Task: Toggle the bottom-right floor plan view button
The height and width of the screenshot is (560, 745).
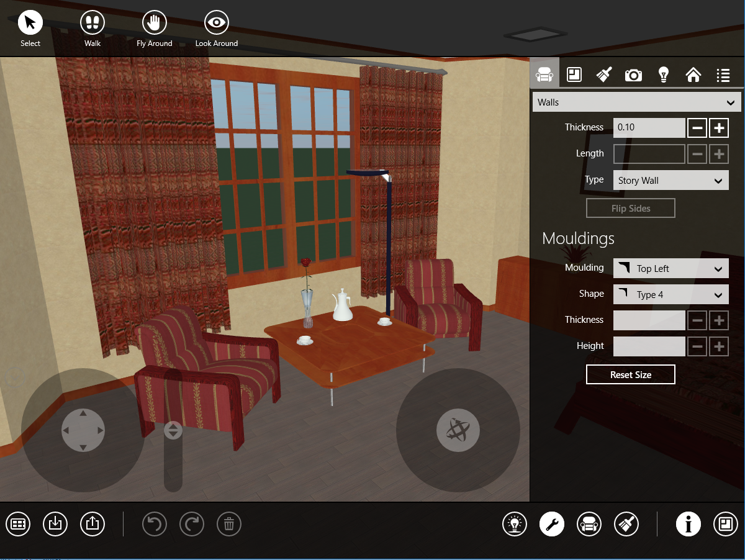Action: pos(726,525)
